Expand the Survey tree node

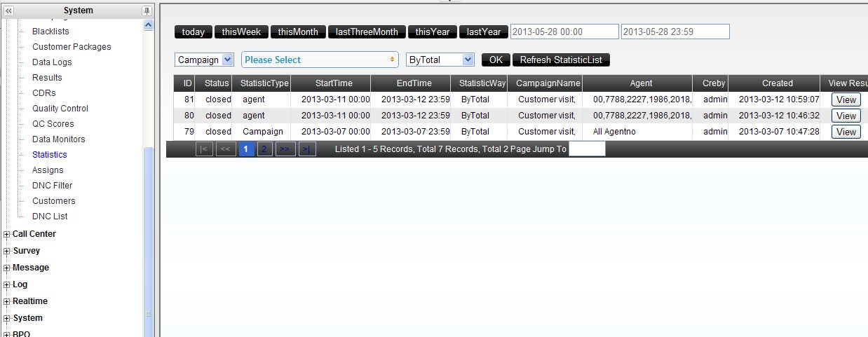coord(7,252)
